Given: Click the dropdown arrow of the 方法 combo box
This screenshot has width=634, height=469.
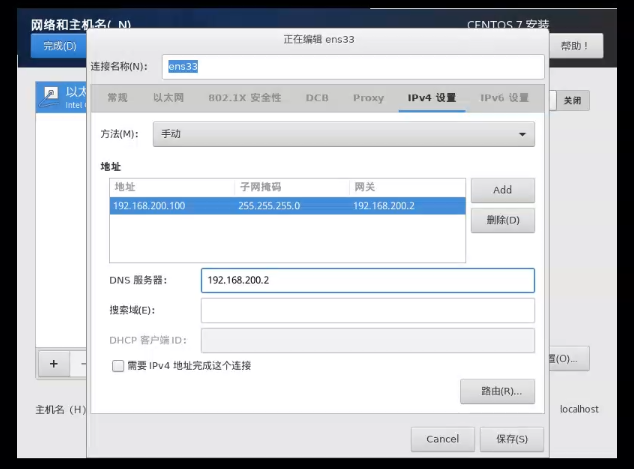Looking at the screenshot, I should [x=522, y=134].
